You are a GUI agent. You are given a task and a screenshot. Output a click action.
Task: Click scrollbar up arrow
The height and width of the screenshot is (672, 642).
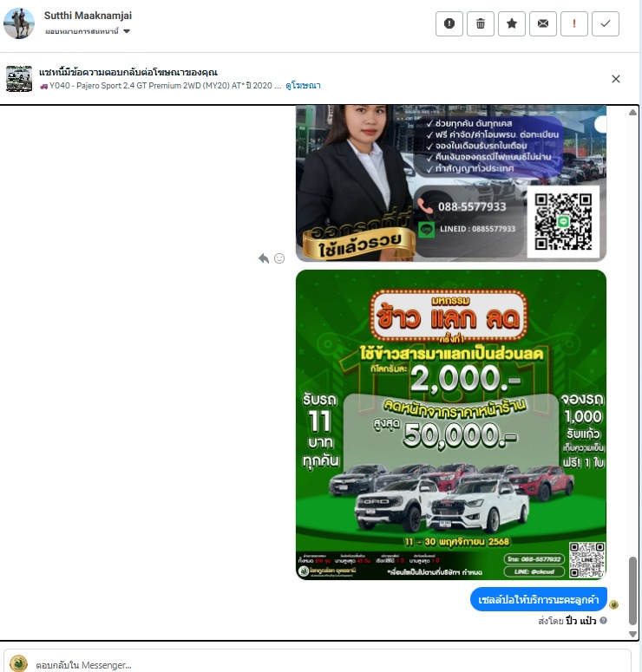click(x=632, y=112)
